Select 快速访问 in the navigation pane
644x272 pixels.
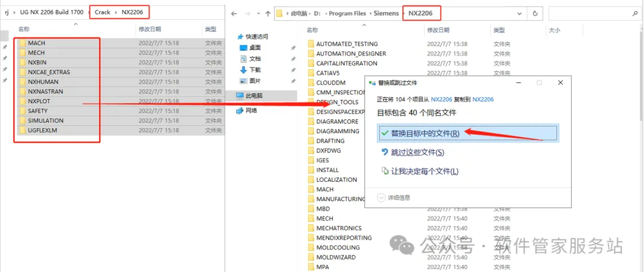253,36
